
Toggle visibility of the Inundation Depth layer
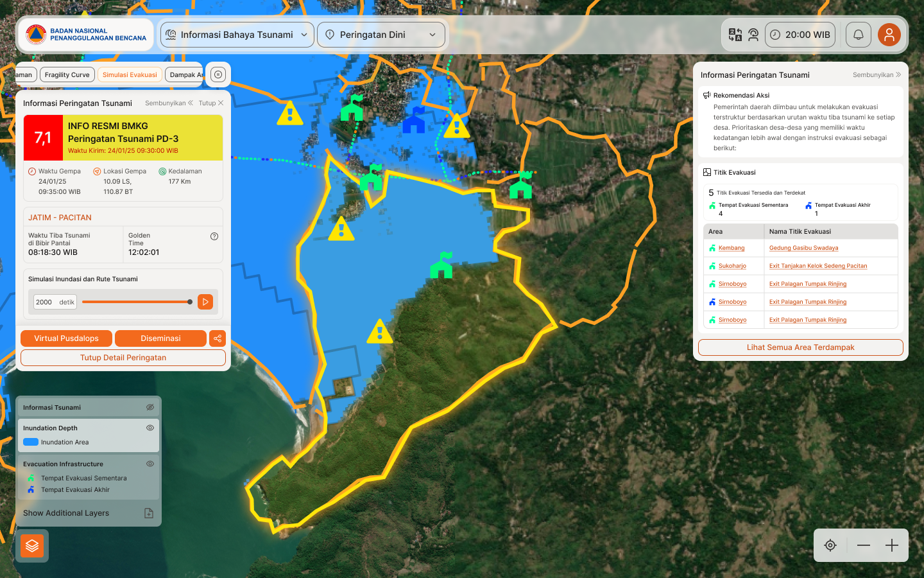point(150,428)
